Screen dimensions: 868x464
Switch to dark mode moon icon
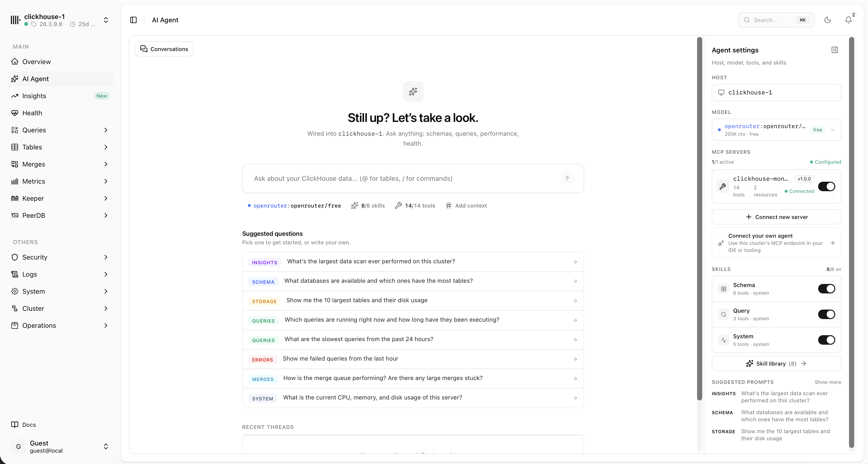click(828, 20)
